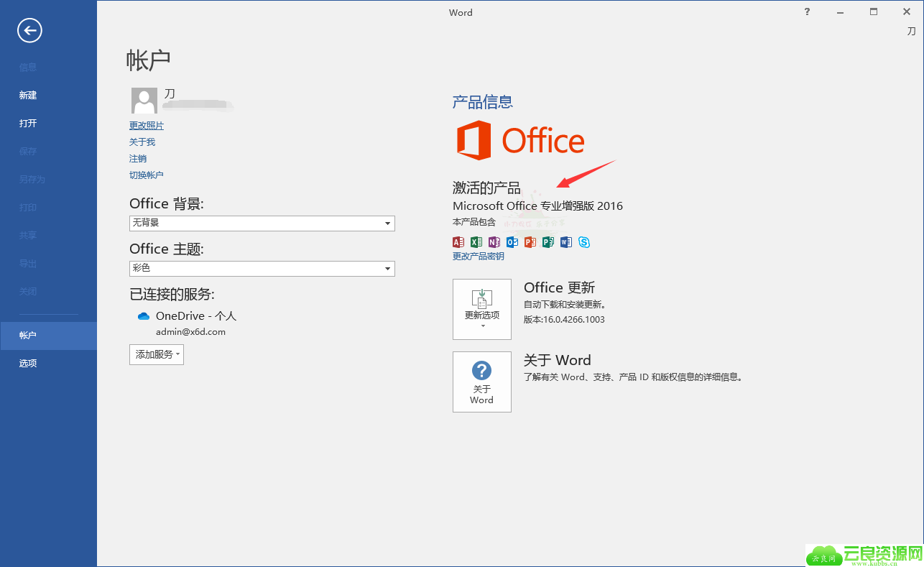Click the Access product icon
This screenshot has width=924, height=567.
[458, 242]
